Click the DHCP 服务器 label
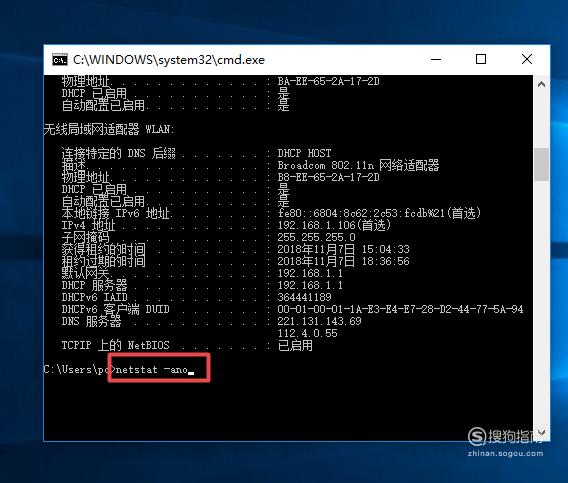Image resolution: width=568 pixels, height=483 pixels. click(94, 285)
